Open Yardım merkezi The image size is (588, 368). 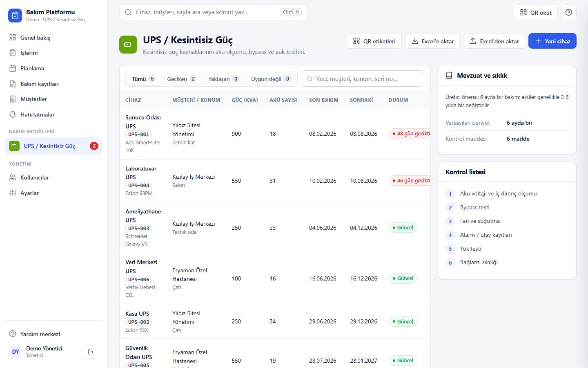click(x=53, y=334)
